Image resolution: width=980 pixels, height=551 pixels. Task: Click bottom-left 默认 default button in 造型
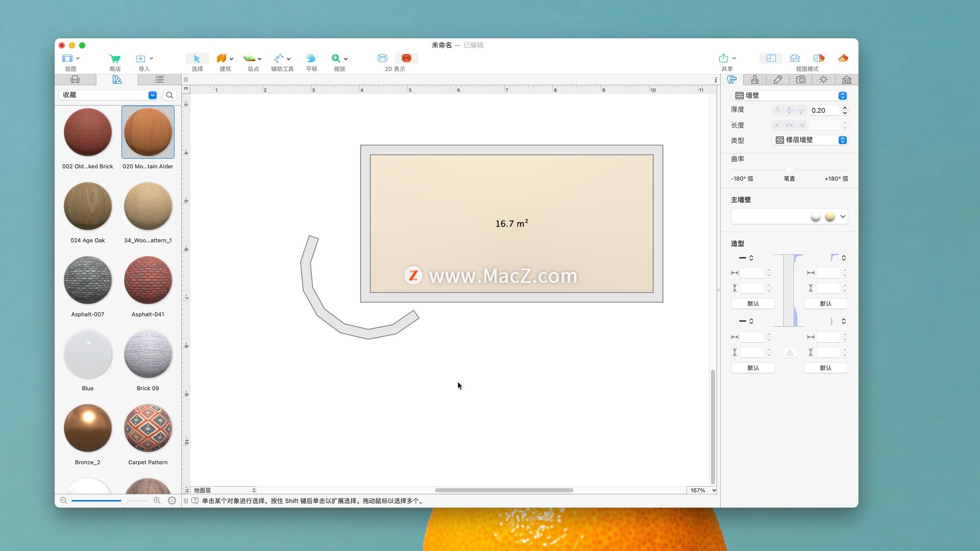coord(753,368)
